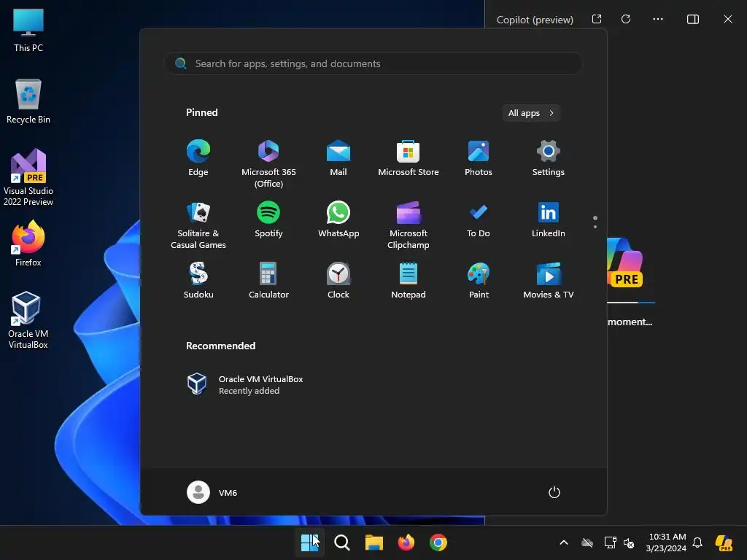Open the Power options button
The height and width of the screenshot is (560, 747).
pos(554,492)
